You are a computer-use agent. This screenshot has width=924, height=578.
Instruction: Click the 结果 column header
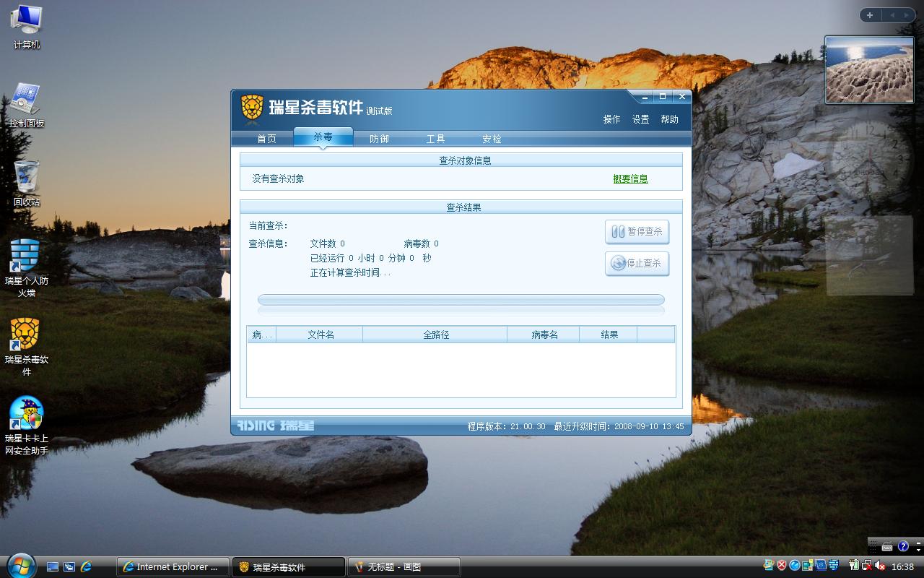coord(609,335)
